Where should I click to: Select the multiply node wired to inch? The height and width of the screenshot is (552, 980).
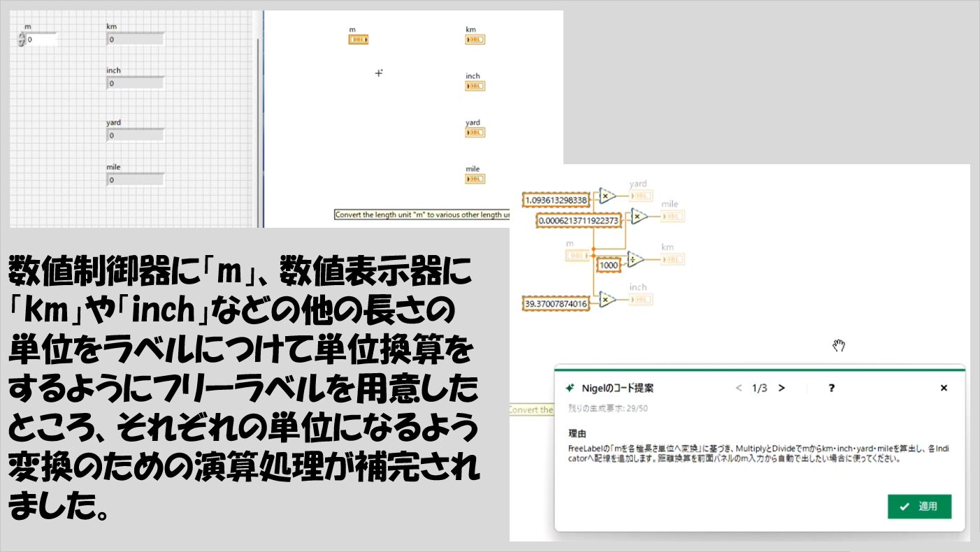pyautogui.click(x=607, y=299)
